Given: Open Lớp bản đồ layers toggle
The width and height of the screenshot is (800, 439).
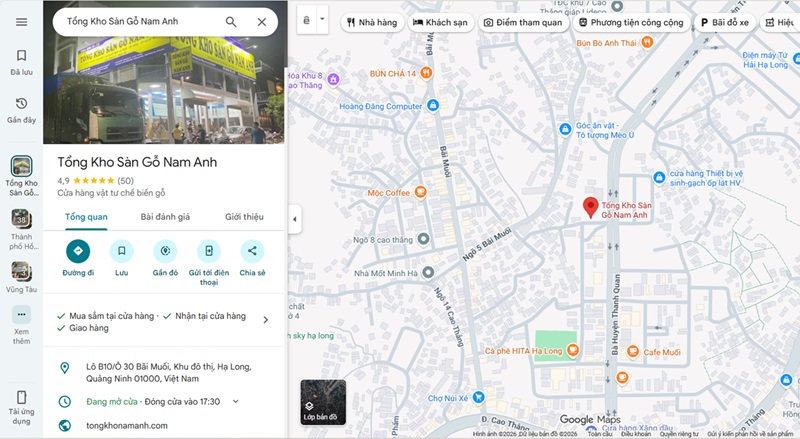Looking at the screenshot, I should point(323,403).
